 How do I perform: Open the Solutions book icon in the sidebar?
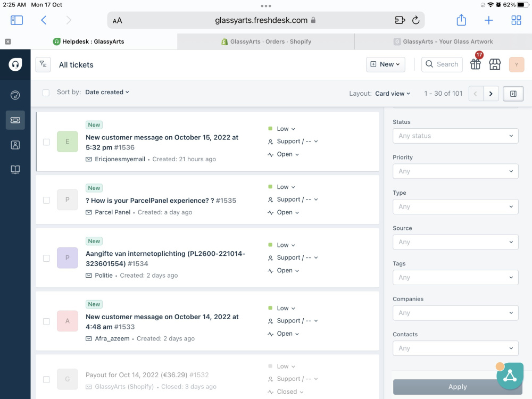[x=15, y=169]
